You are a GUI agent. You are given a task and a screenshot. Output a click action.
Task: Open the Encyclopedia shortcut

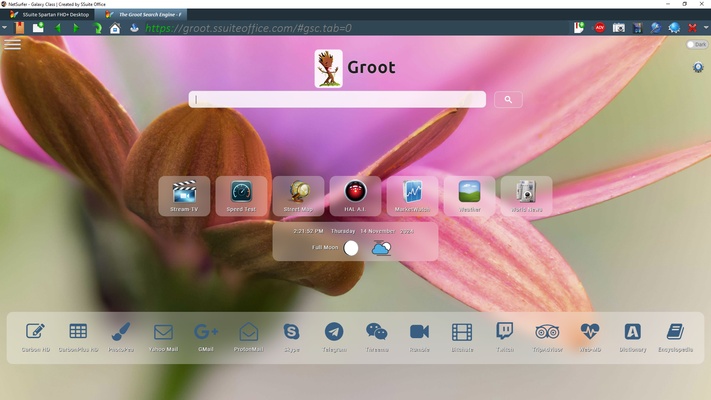pos(675,337)
